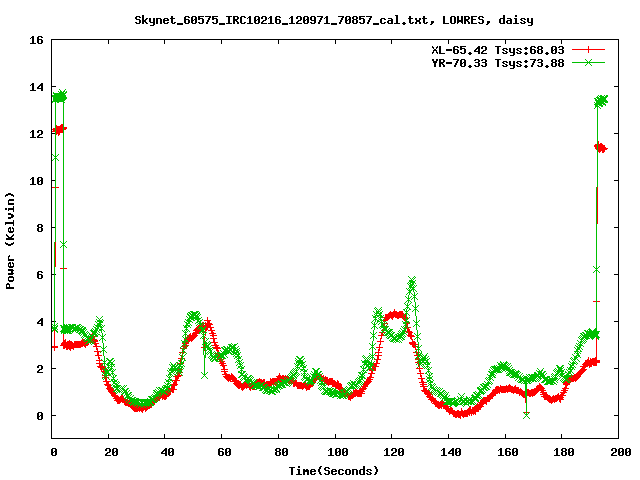Click the x-axis tick label 80
Viewport: 640px width, 480px height.
point(281,452)
